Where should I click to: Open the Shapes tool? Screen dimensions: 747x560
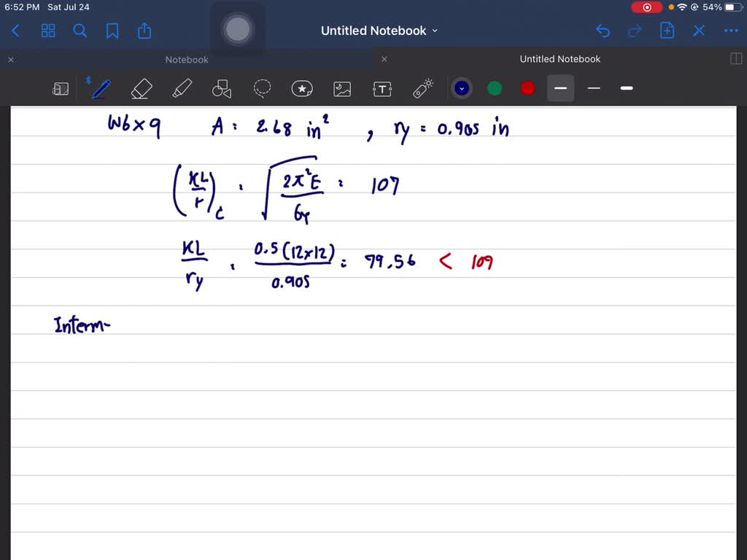[222, 88]
